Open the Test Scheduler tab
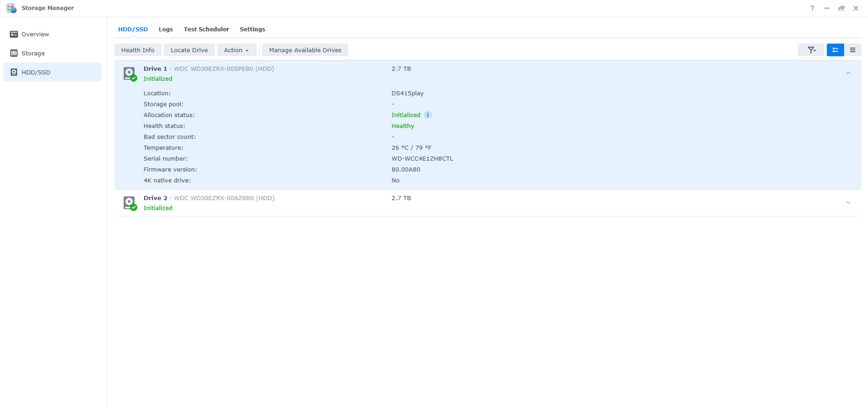The width and height of the screenshot is (868, 407). (x=206, y=29)
